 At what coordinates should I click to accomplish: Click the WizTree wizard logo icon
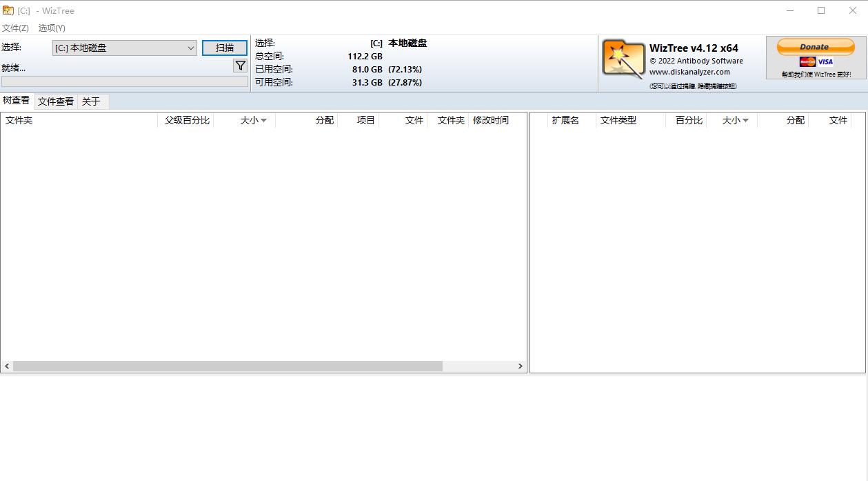pos(623,59)
